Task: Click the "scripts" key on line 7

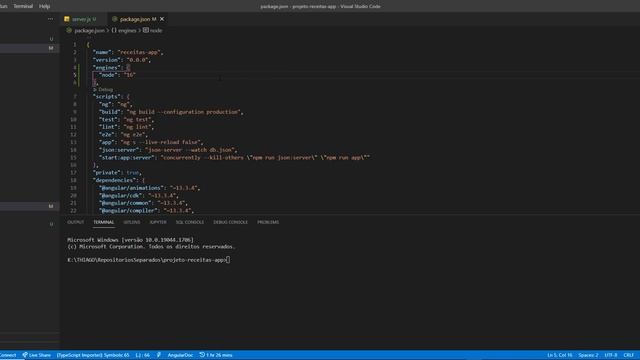Action: coord(107,97)
